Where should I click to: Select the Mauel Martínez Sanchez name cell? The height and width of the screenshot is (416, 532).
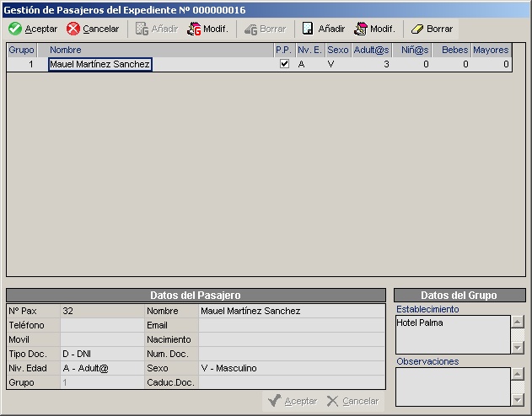(100, 64)
